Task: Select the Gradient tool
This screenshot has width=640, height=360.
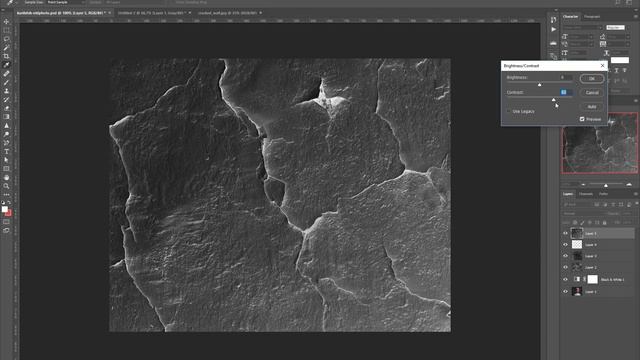Action: pos(6,117)
